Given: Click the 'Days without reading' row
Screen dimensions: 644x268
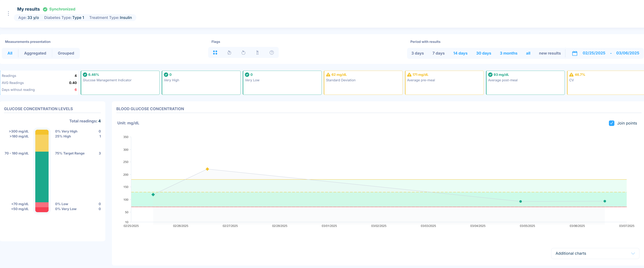Looking at the screenshot, I should [x=39, y=90].
